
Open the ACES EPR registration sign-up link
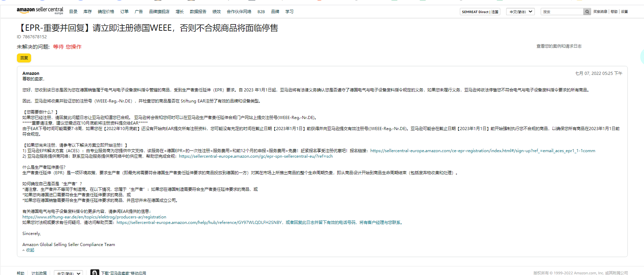coord(482,151)
